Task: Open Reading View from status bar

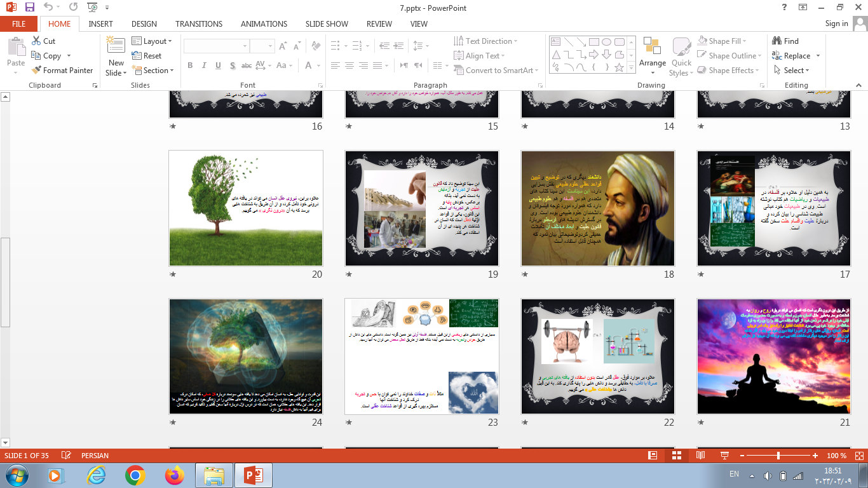Action: [700, 456]
